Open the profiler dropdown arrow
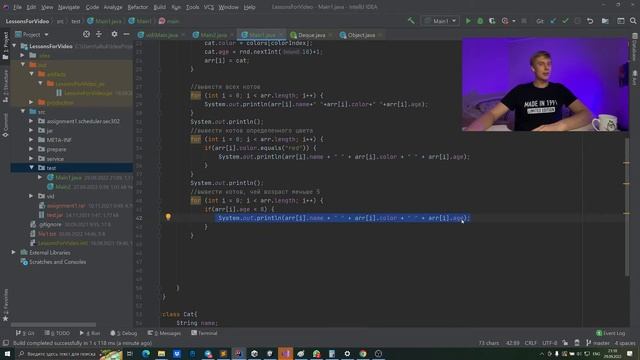This screenshot has height=360, width=640. pos(513,21)
